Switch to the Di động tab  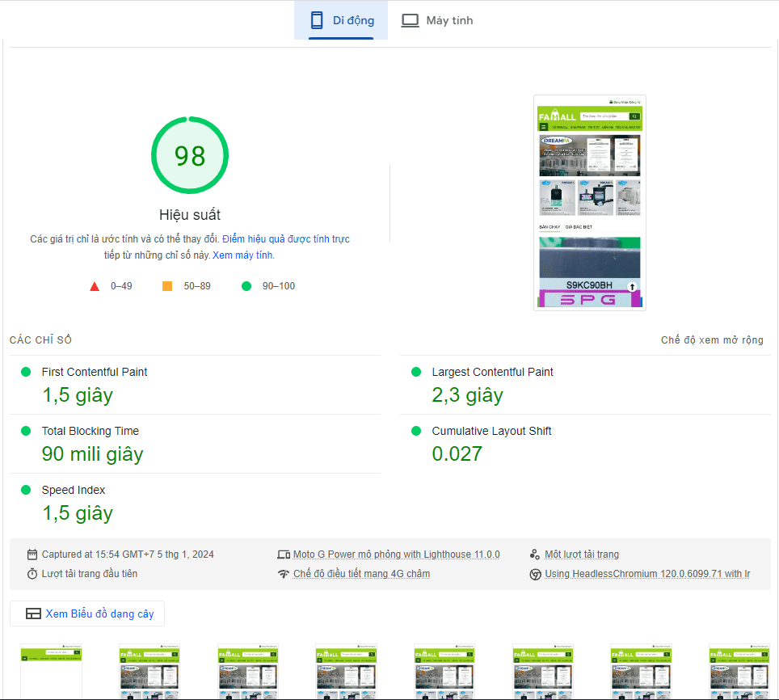tap(341, 20)
